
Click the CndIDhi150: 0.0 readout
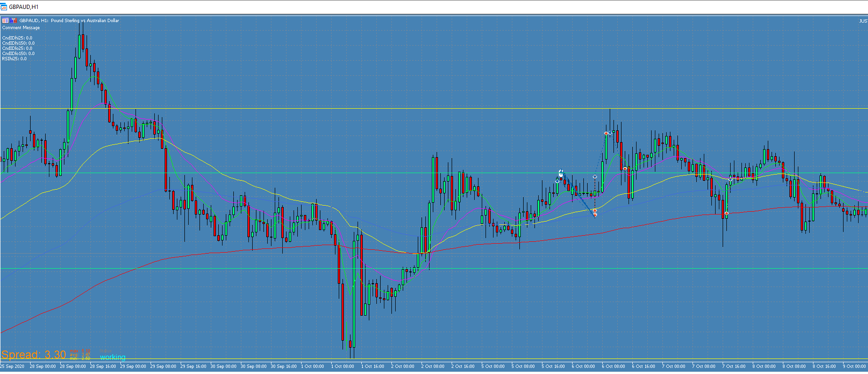[x=18, y=43]
